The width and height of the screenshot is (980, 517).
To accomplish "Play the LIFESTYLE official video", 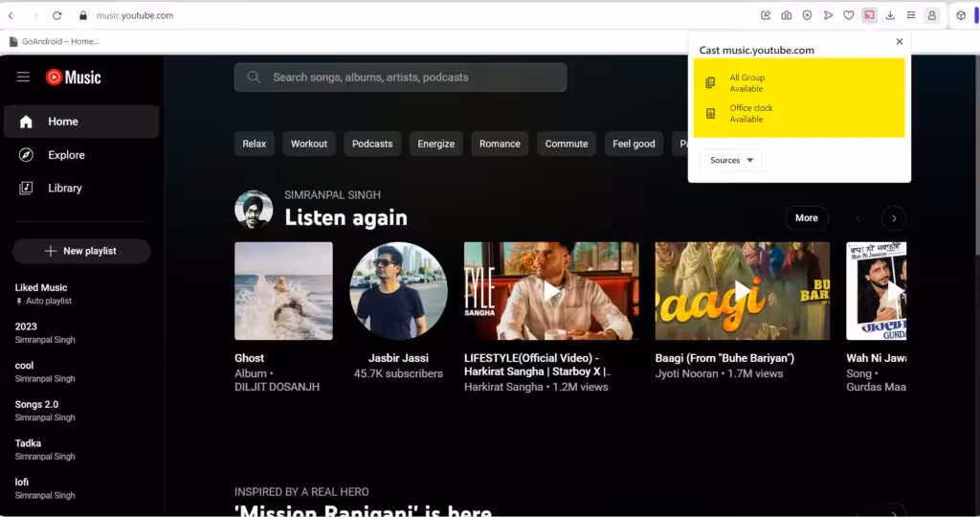I will (551, 291).
